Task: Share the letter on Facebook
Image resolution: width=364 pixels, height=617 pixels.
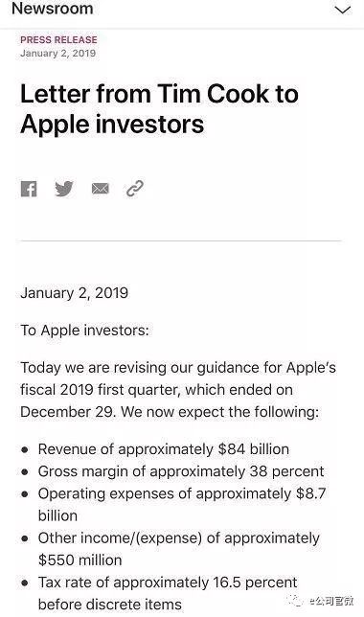Action: [x=29, y=189]
